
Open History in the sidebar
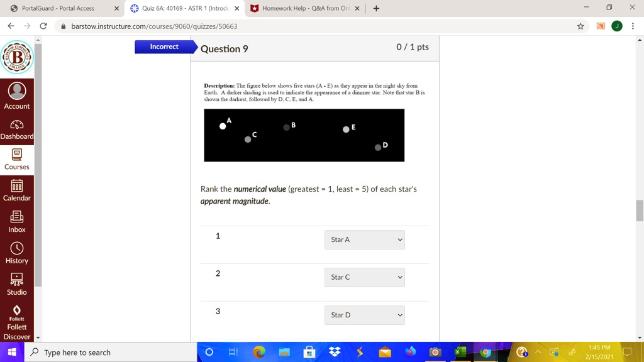pos(17,253)
